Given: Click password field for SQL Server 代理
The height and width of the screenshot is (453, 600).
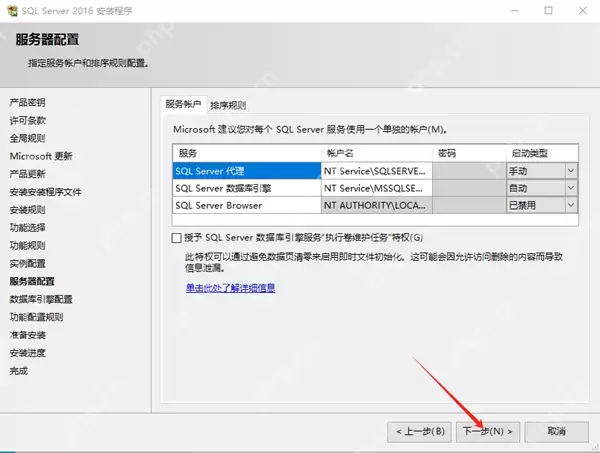Looking at the screenshot, I should coord(469,171).
